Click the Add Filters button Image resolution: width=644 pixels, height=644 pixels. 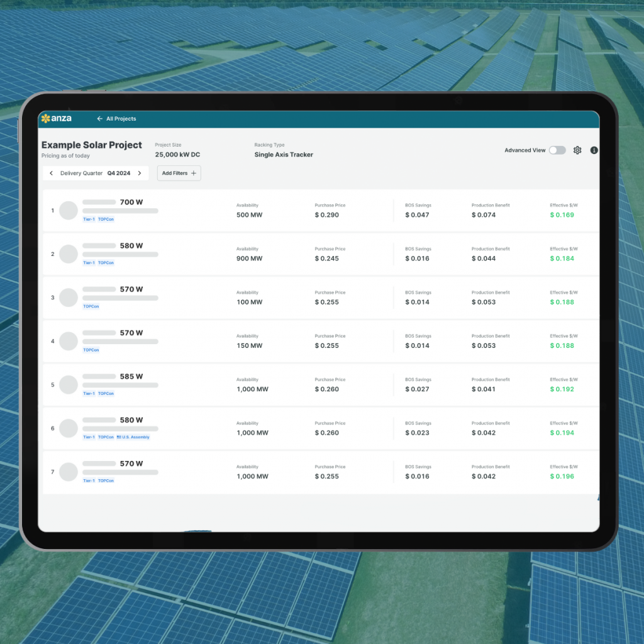point(179,174)
